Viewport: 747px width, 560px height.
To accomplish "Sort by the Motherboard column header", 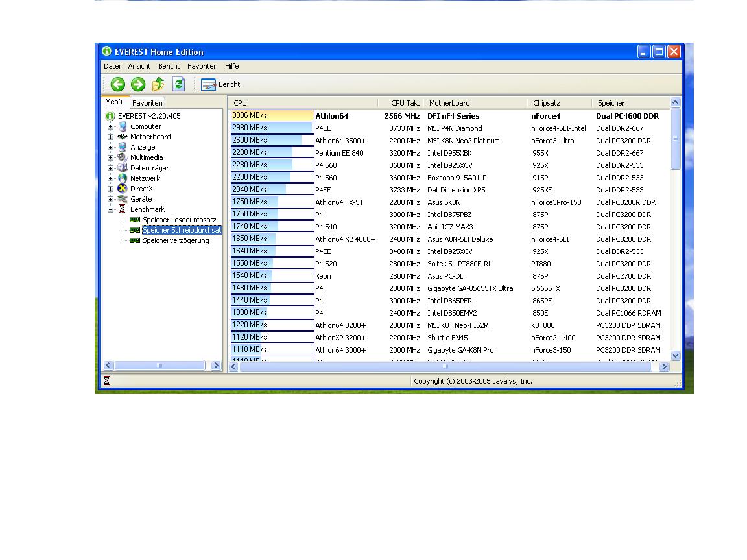I will pyautogui.click(x=475, y=103).
